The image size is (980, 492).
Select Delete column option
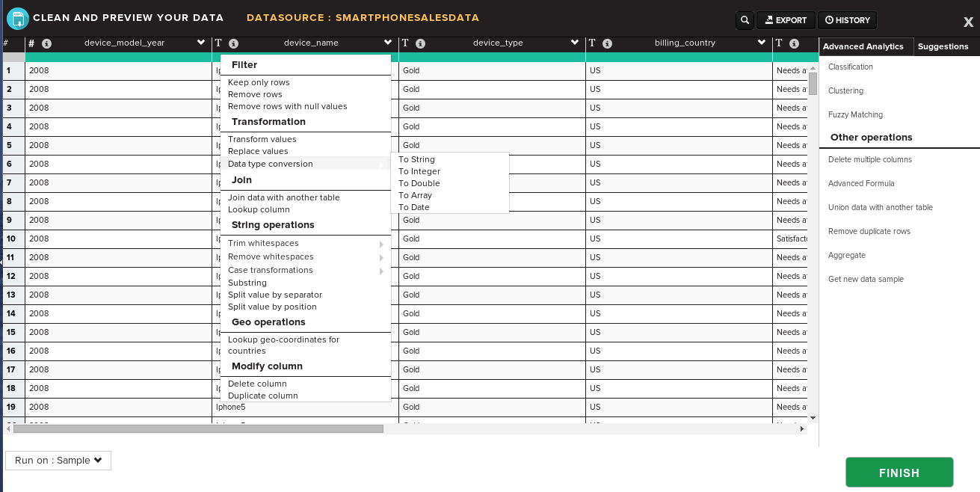pos(257,384)
